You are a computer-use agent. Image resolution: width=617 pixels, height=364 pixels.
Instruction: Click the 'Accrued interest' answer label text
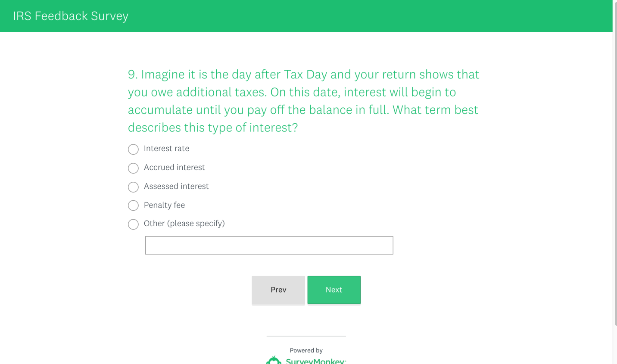pyautogui.click(x=174, y=168)
